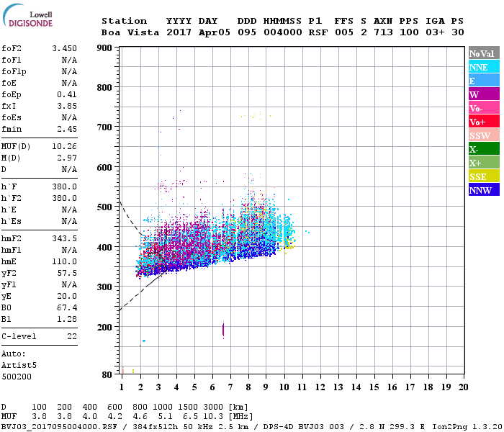
Task: Click the foF1 N/A entry
Action: [39, 60]
